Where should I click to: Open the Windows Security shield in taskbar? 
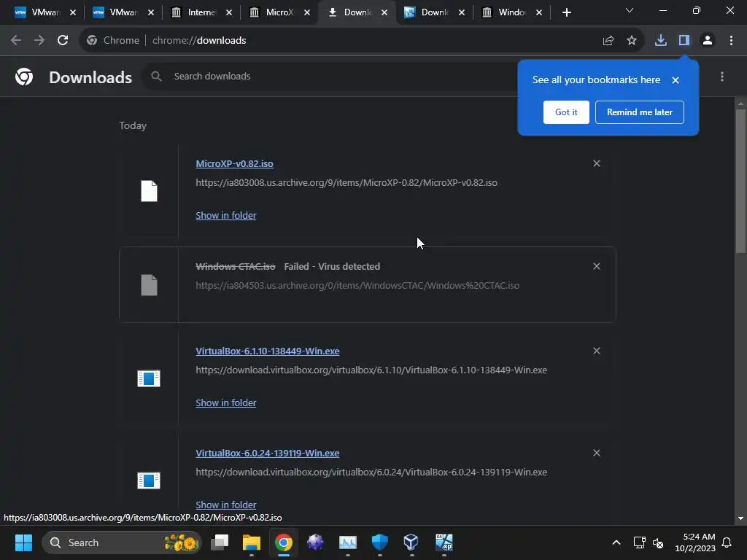(x=379, y=542)
